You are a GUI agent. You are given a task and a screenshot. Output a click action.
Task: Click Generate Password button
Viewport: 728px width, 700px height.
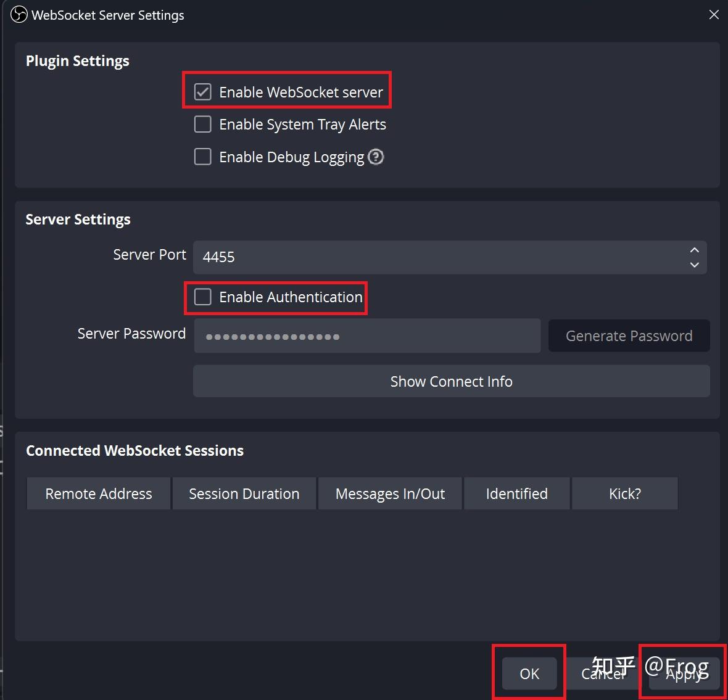(x=629, y=336)
